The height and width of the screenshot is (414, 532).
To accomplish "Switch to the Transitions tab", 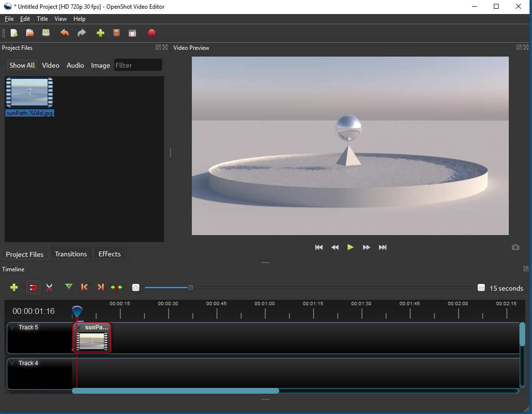I will pyautogui.click(x=71, y=253).
